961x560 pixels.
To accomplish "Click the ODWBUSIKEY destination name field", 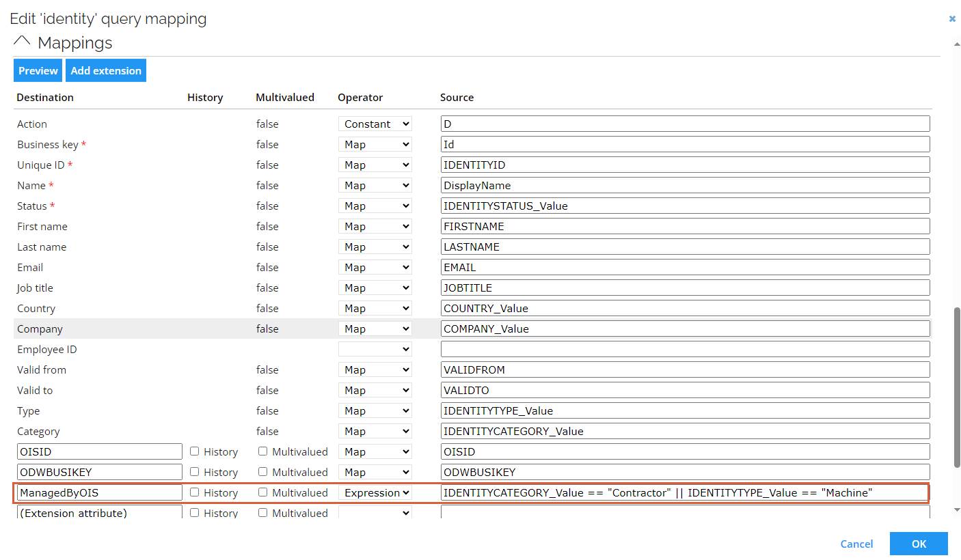I will (x=100, y=472).
